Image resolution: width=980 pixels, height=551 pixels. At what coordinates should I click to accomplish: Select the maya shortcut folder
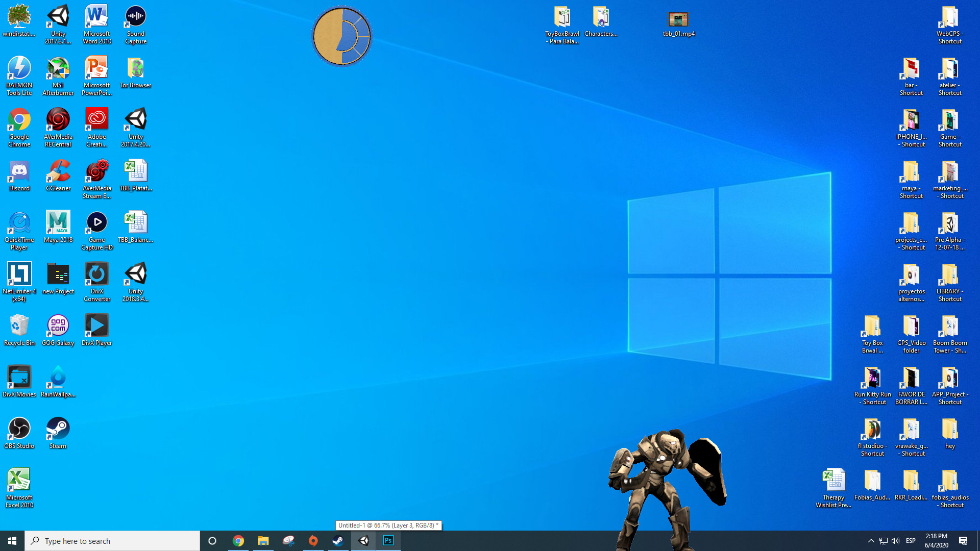[911, 179]
